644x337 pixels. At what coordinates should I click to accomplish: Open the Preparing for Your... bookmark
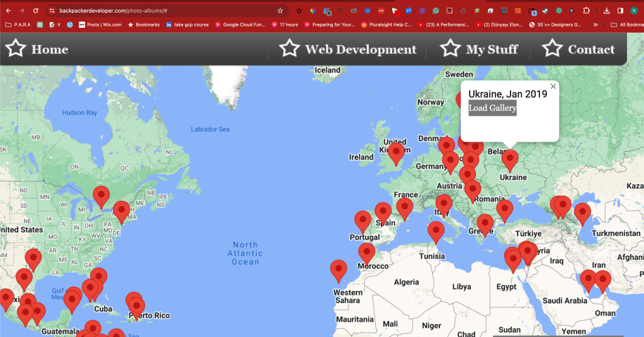pos(330,25)
